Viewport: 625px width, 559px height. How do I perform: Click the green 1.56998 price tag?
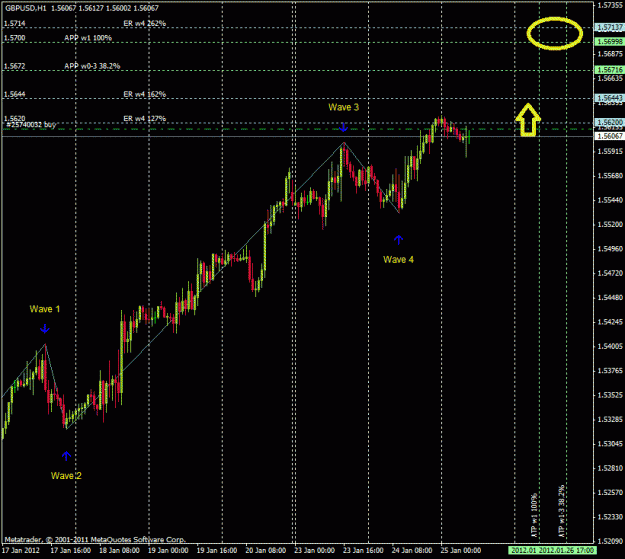coord(609,41)
